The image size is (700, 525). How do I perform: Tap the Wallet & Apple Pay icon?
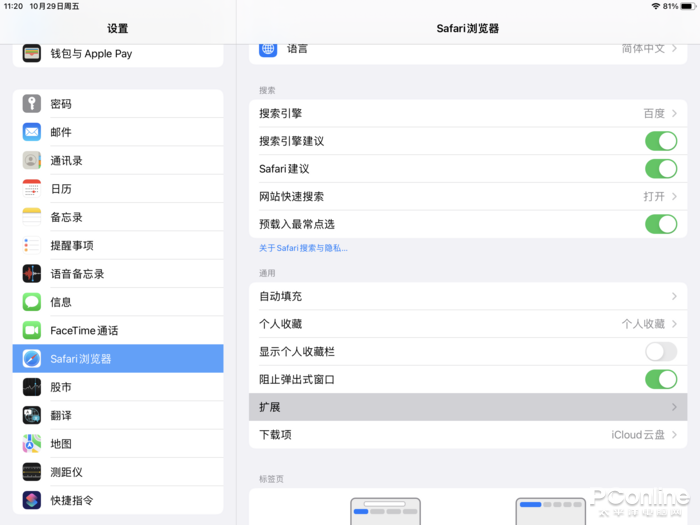[32, 54]
